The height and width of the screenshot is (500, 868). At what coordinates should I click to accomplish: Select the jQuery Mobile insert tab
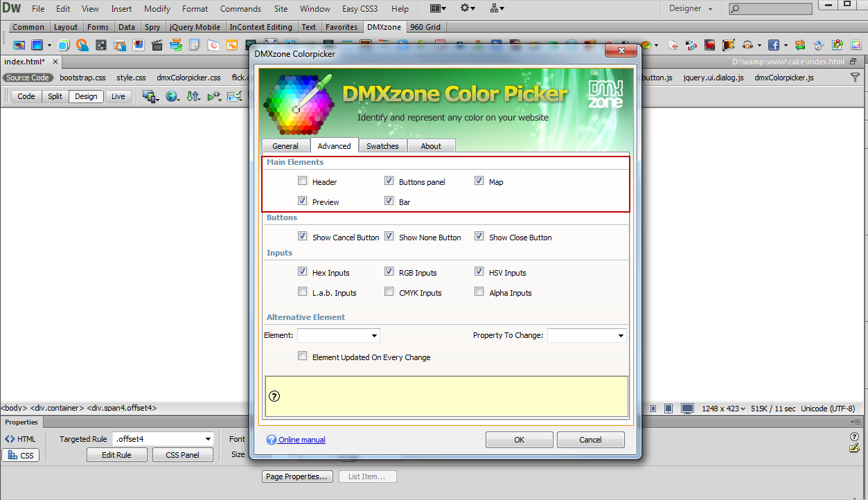pyautogui.click(x=195, y=27)
